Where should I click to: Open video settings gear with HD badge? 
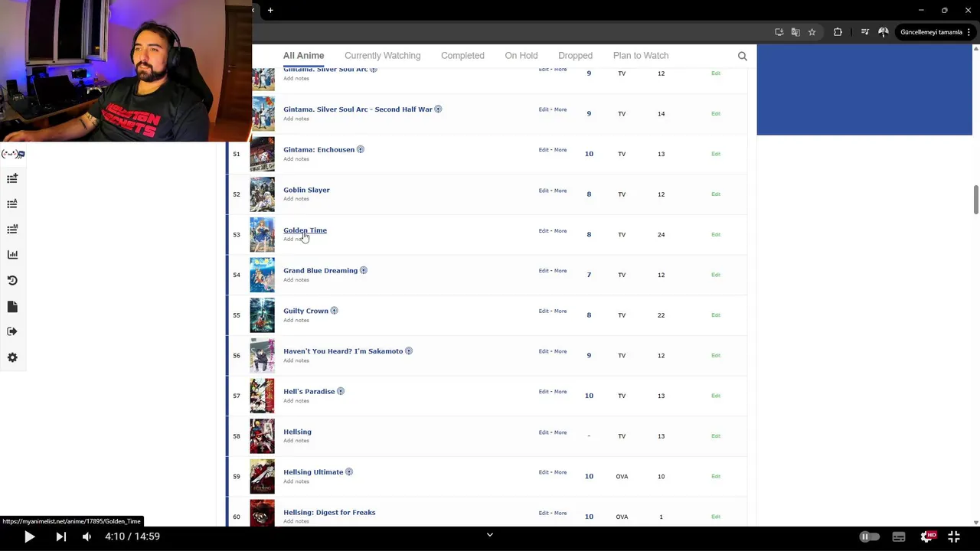(927, 536)
